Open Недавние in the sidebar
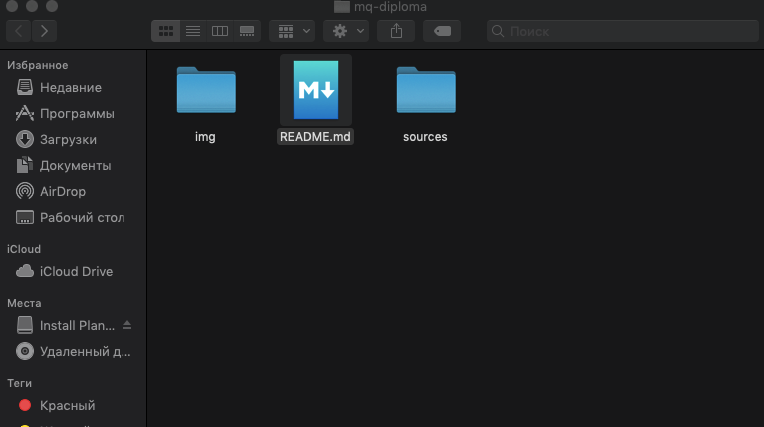 (71, 88)
